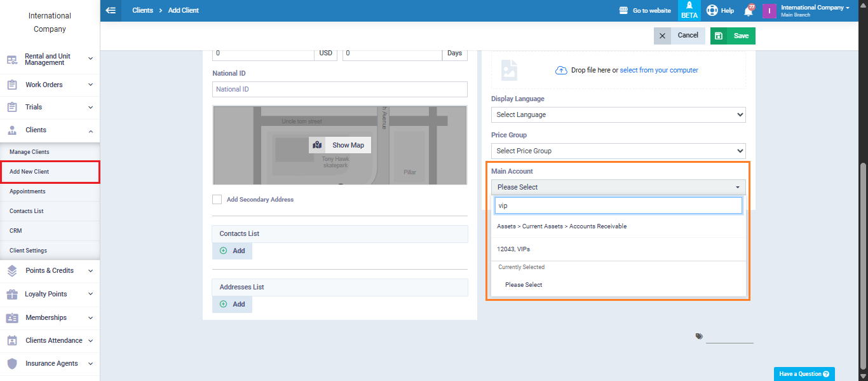Screen dimensions: 868x381
Task: Open the Price Group dropdown
Action: pos(618,151)
